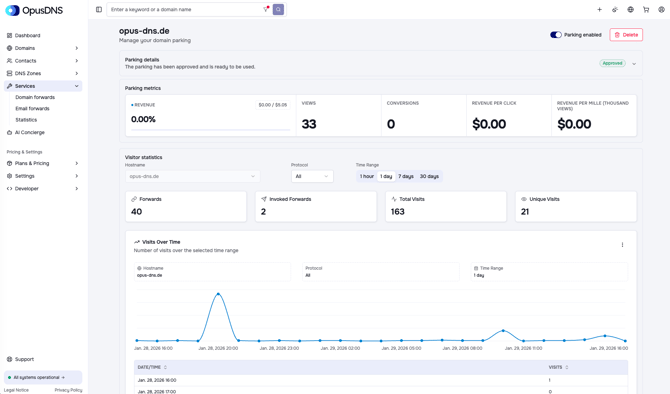
Task: Click the Settings gear icon in sidebar
Action: point(9,176)
